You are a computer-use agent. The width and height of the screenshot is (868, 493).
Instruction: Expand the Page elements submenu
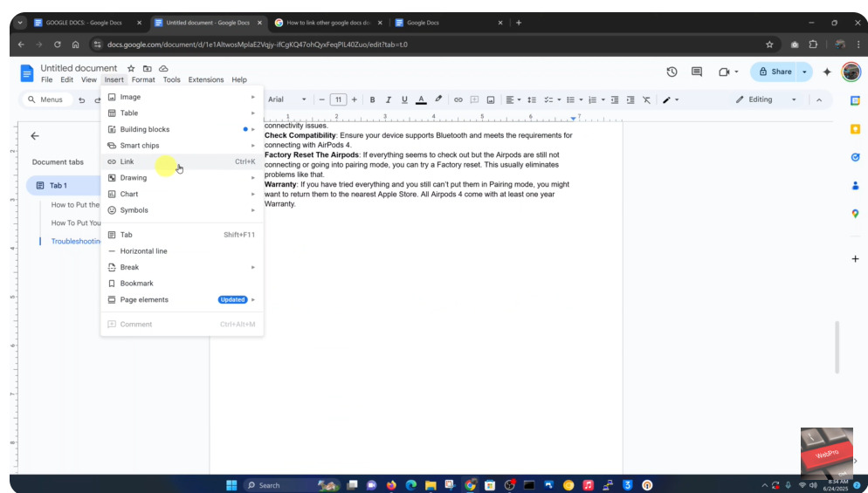pyautogui.click(x=182, y=300)
